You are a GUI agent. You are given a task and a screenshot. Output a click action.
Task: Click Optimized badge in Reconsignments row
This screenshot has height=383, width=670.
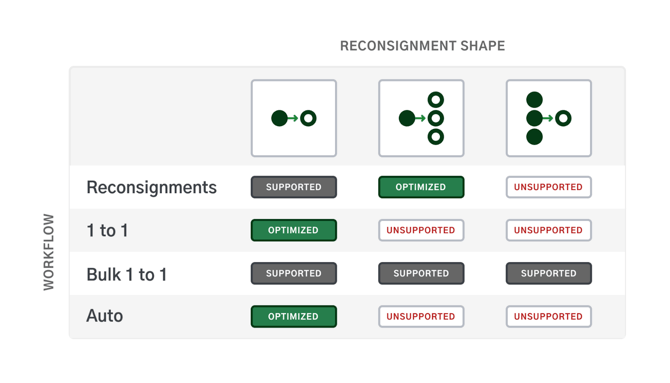(x=421, y=187)
